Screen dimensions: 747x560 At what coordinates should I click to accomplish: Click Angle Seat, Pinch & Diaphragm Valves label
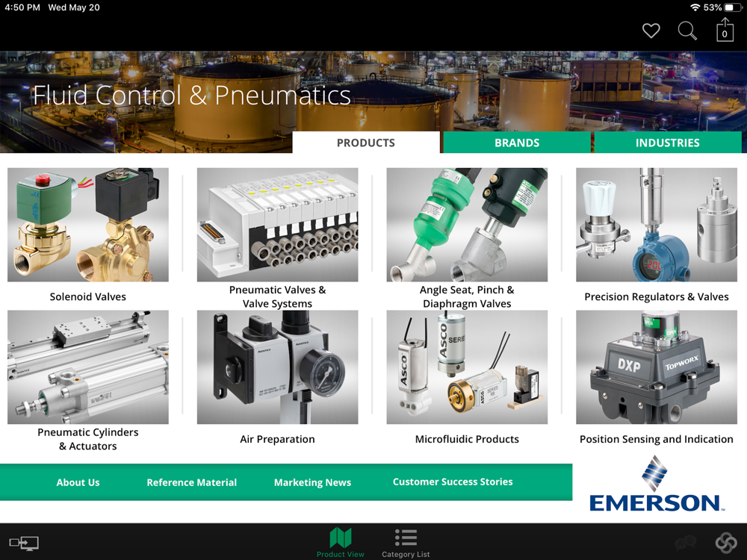[467, 296]
